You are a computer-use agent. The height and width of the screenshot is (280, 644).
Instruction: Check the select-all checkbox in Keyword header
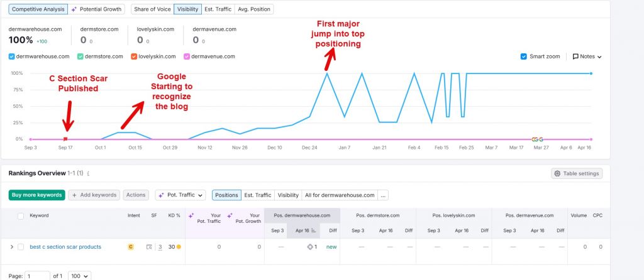pos(21,216)
